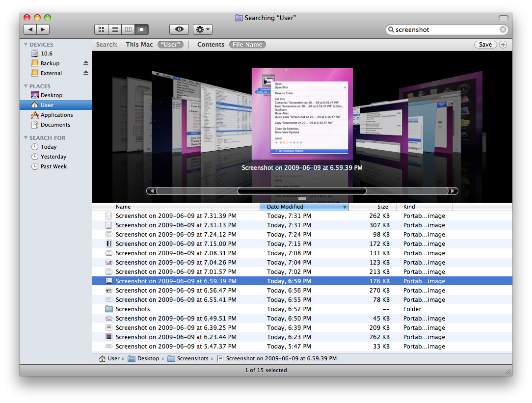Click the Cover Flow resize grip handle
532x403 pixels.
pos(302,199)
